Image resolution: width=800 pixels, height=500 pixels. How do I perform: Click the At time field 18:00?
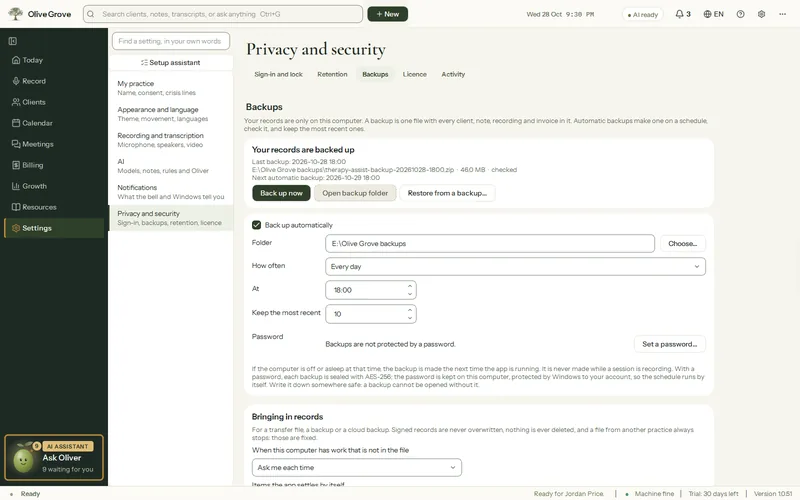pos(371,290)
